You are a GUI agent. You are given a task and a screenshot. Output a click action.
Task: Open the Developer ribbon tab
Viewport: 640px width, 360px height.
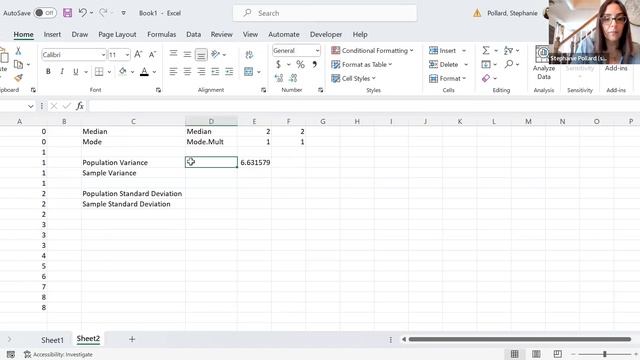click(326, 35)
